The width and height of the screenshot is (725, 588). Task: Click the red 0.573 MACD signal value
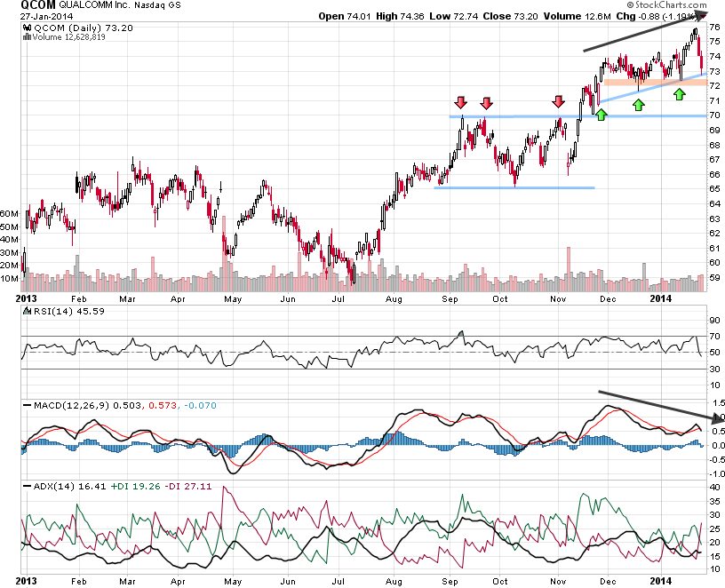163,405
